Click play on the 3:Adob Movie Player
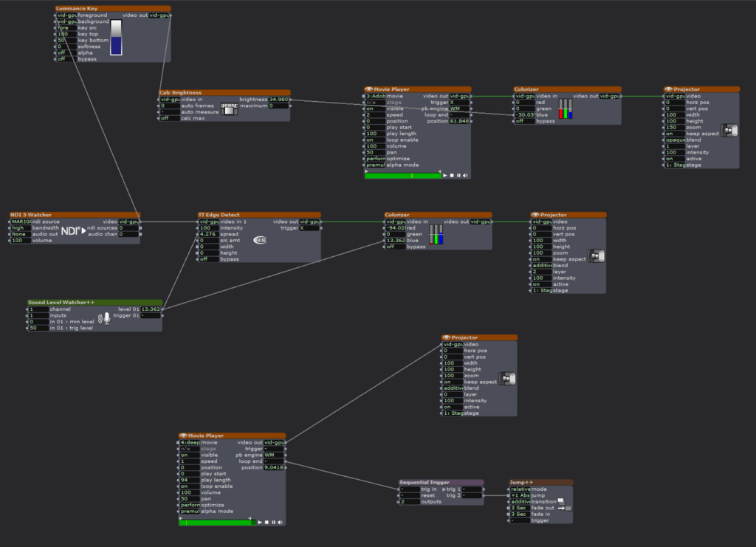 [445, 176]
